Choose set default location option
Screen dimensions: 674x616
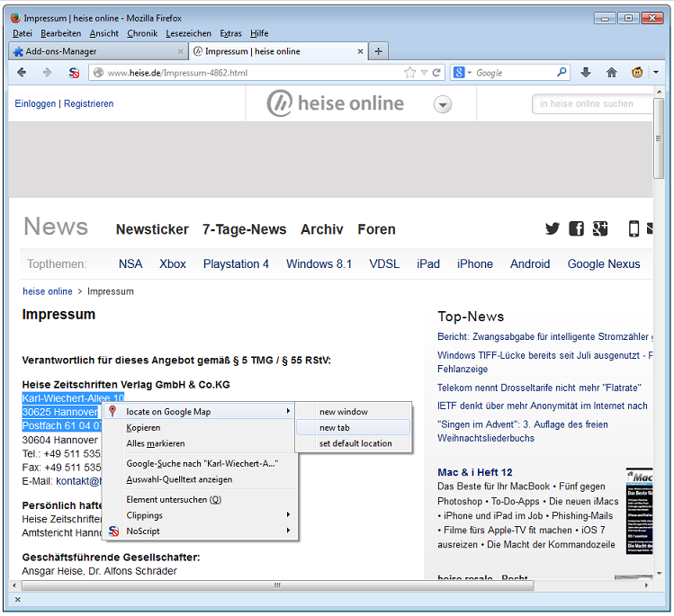tap(354, 443)
